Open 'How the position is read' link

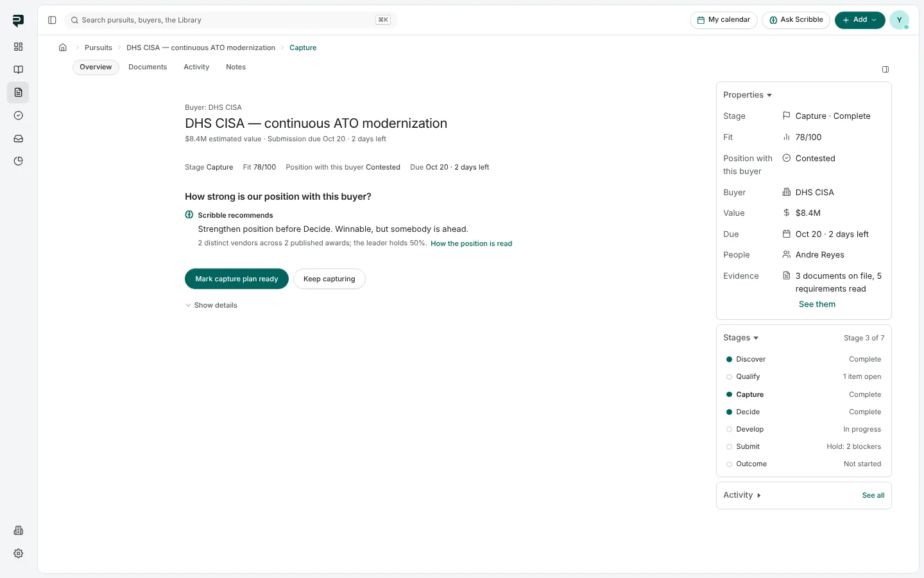click(x=472, y=244)
